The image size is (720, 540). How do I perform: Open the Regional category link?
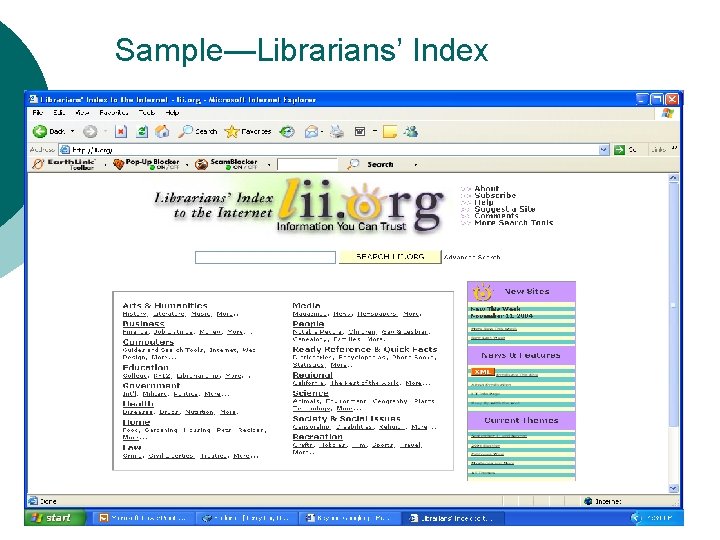[x=312, y=375]
